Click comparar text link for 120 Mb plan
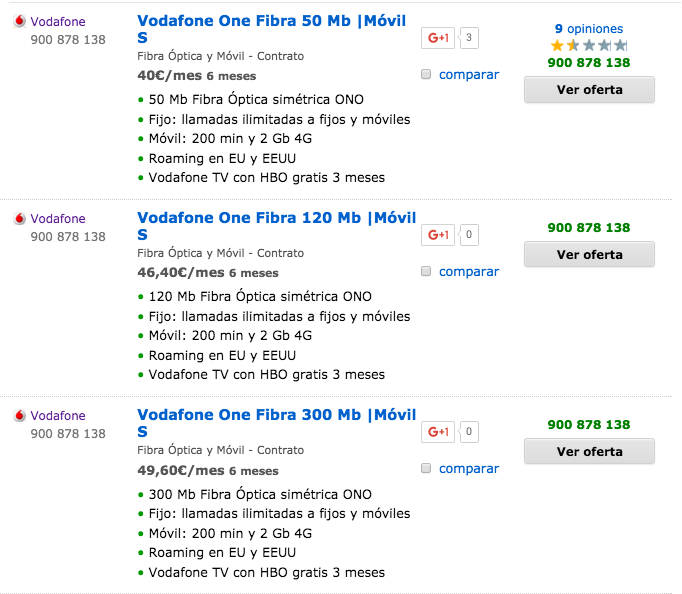The height and width of the screenshot is (594, 682). (468, 272)
